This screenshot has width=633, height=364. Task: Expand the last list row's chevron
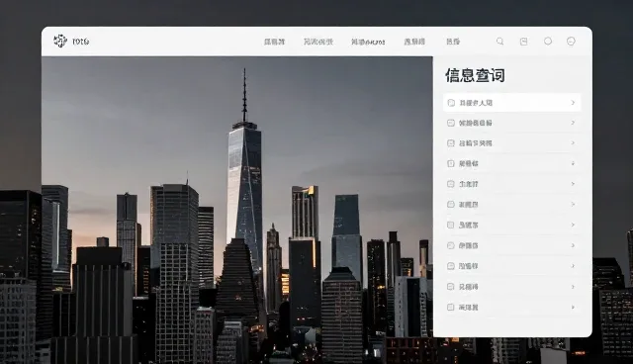(573, 307)
